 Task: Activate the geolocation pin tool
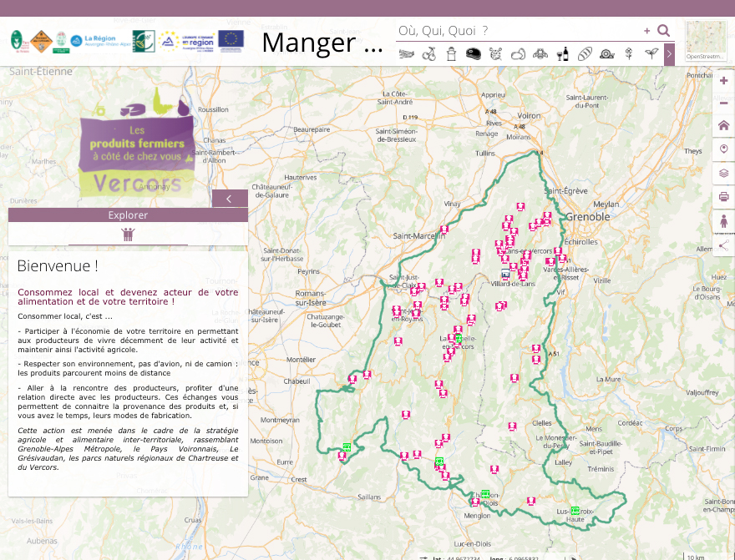[723, 149]
